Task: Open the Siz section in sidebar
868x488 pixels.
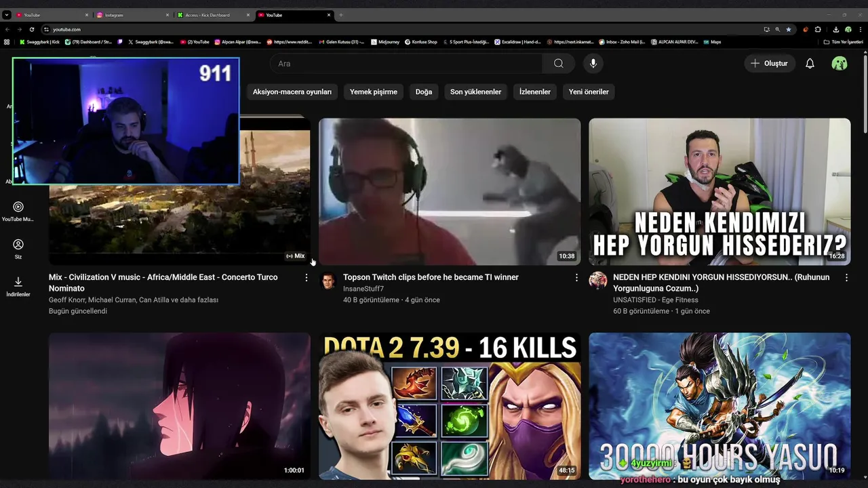Action: (x=18, y=249)
